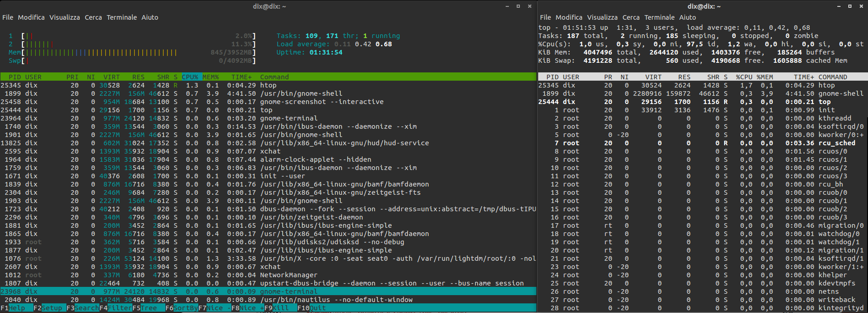Image resolution: width=868 pixels, height=313 pixels.
Task: Sort htop by USER column header
Action: point(33,77)
